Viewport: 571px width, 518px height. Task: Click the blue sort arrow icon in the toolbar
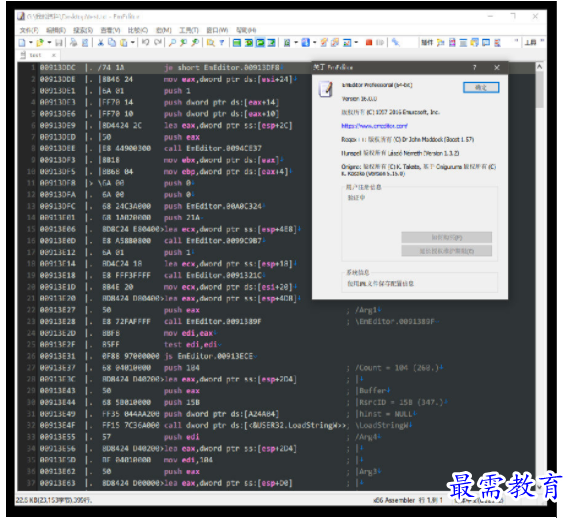pos(306,43)
